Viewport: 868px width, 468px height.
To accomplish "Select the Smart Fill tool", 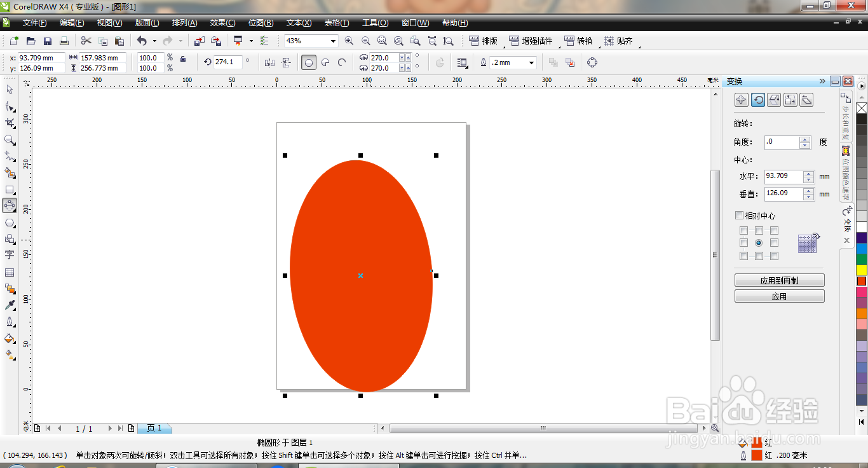I will [x=10, y=172].
